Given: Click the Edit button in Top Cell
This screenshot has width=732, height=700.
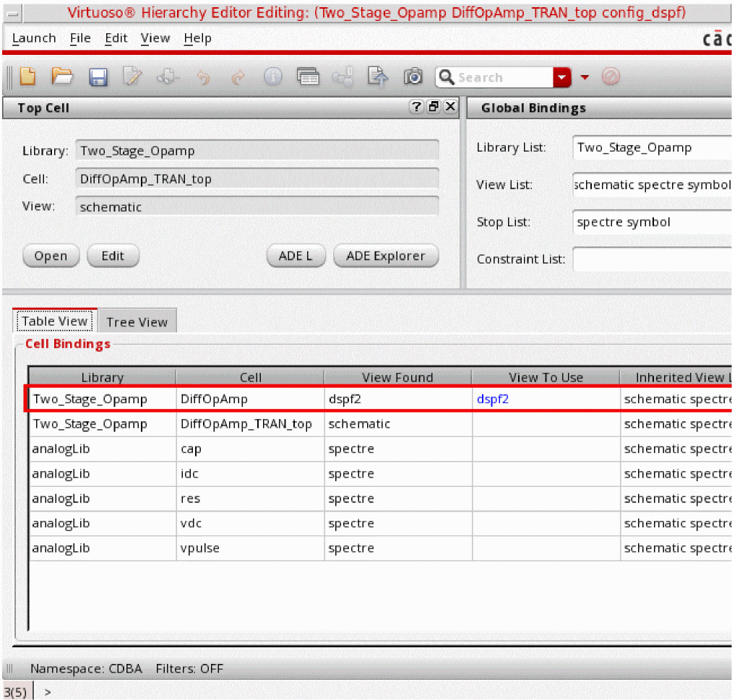Looking at the screenshot, I should click(x=113, y=256).
